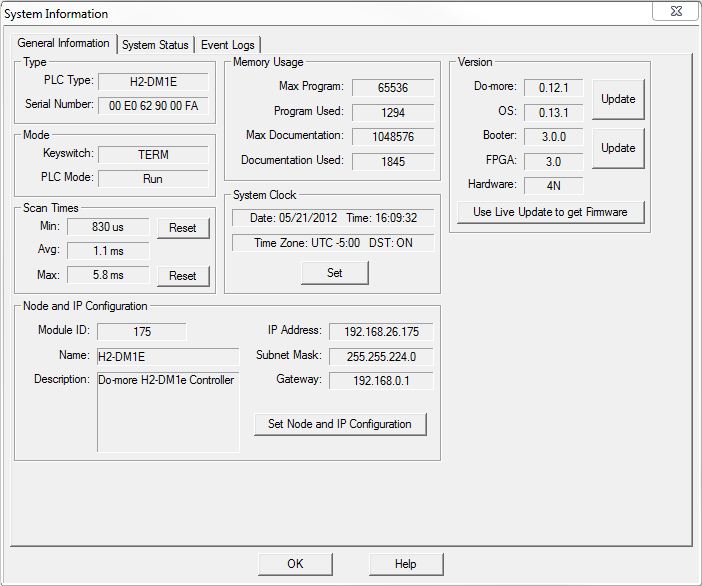Click the PLC Mode Run field

click(x=153, y=179)
